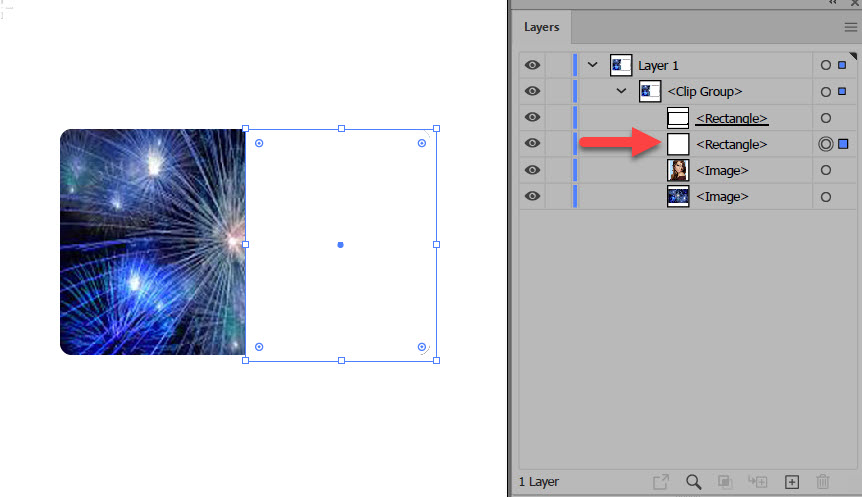Hide the portrait Image layer
The image size is (862, 497).
coord(532,170)
